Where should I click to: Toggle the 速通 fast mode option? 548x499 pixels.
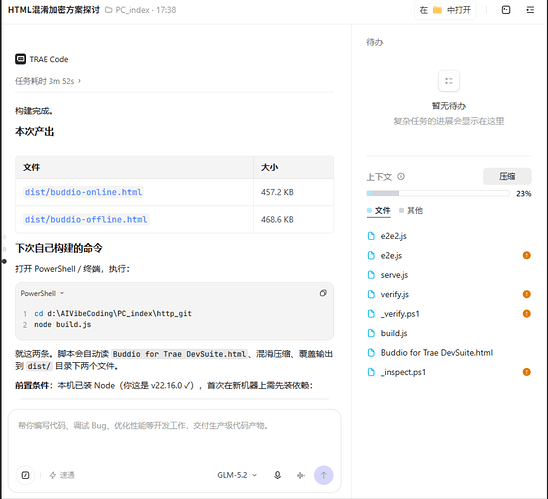[x=62, y=475]
